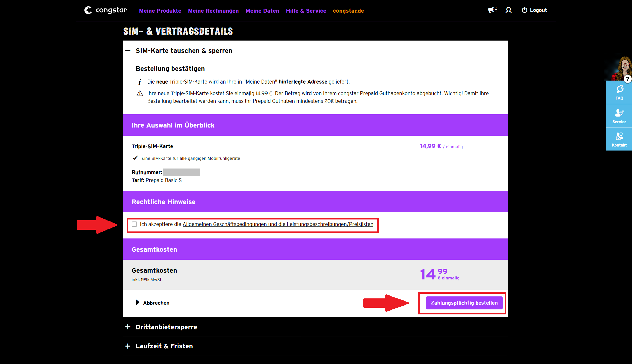Click the checkmark icon under Triple-SIM-Karte
This screenshot has height=364, width=632.
click(x=135, y=158)
